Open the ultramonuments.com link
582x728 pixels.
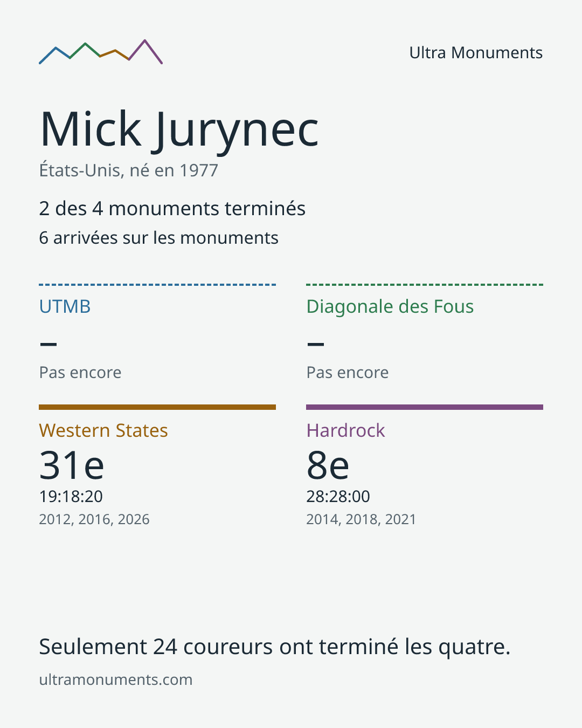pyautogui.click(x=116, y=679)
